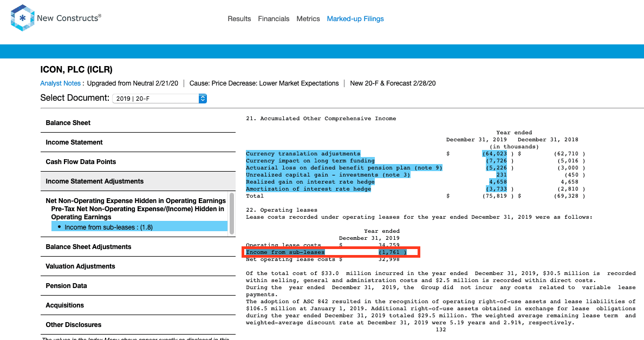Expand the Balance Sheet Adjustments section
This screenshot has height=340, width=644.
coord(138,247)
